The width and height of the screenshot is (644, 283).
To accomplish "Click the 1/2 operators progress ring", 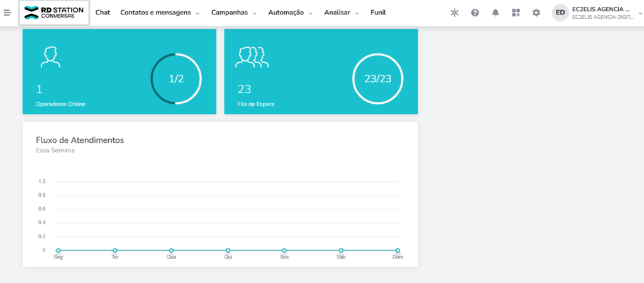I will click(x=176, y=79).
